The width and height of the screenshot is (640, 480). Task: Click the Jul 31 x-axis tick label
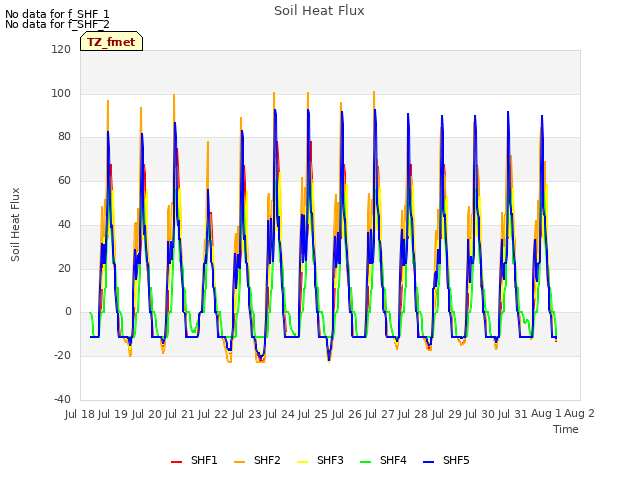[x=513, y=414]
